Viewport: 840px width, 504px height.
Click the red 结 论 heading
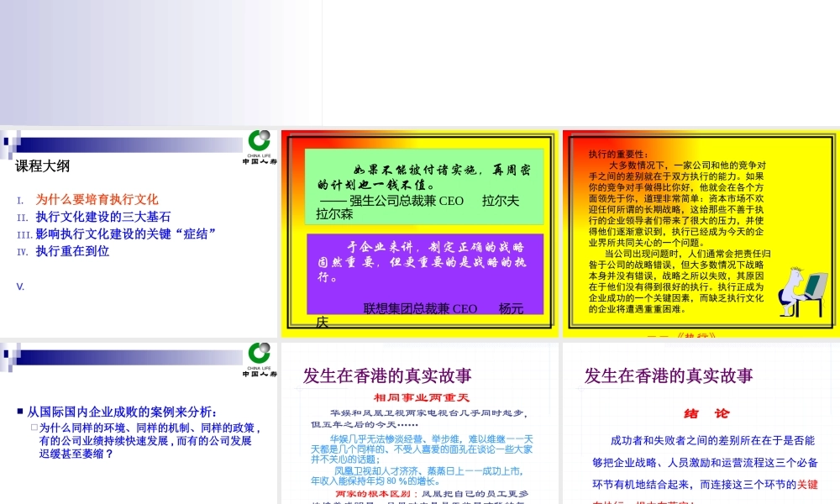pos(706,413)
